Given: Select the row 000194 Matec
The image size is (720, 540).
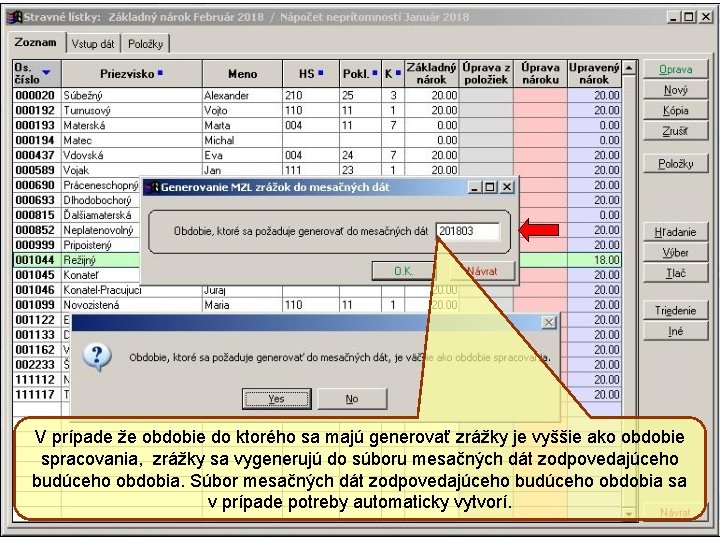Looking at the screenshot, I should pos(317,140).
